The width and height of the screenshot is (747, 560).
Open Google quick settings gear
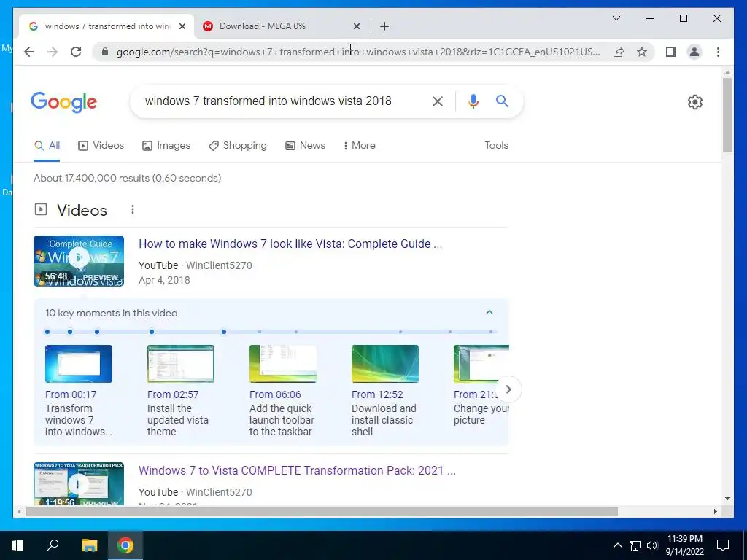(695, 102)
